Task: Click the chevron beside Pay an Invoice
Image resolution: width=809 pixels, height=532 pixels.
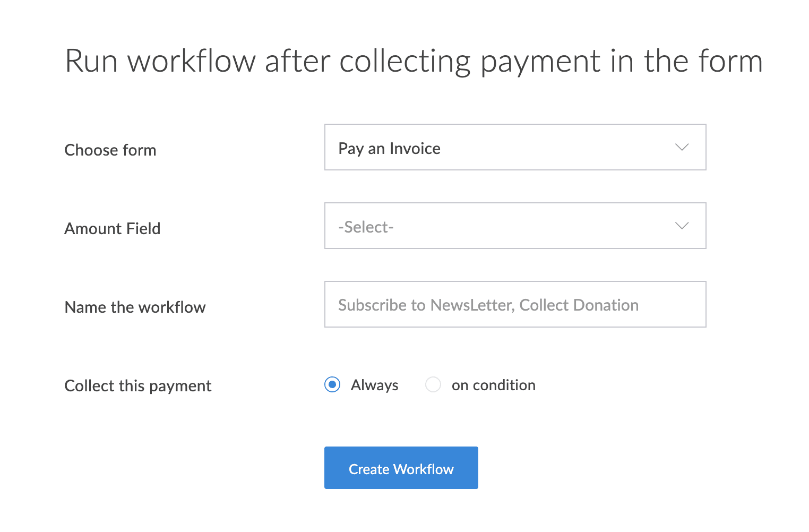Action: coord(682,147)
